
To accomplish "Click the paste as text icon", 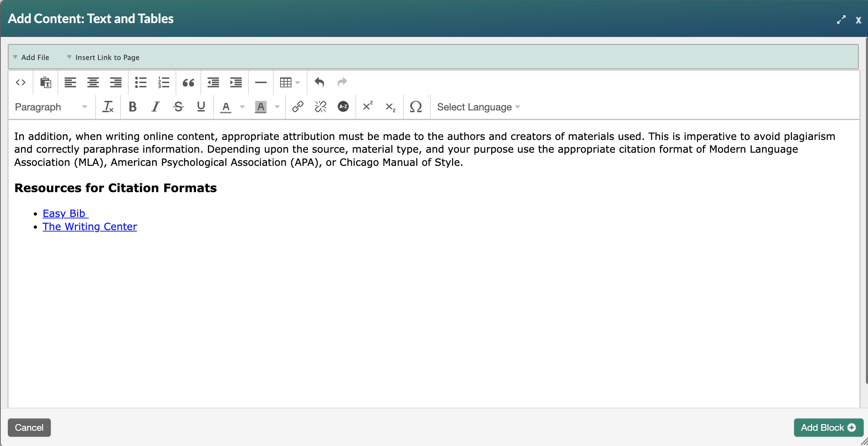I will [x=45, y=83].
